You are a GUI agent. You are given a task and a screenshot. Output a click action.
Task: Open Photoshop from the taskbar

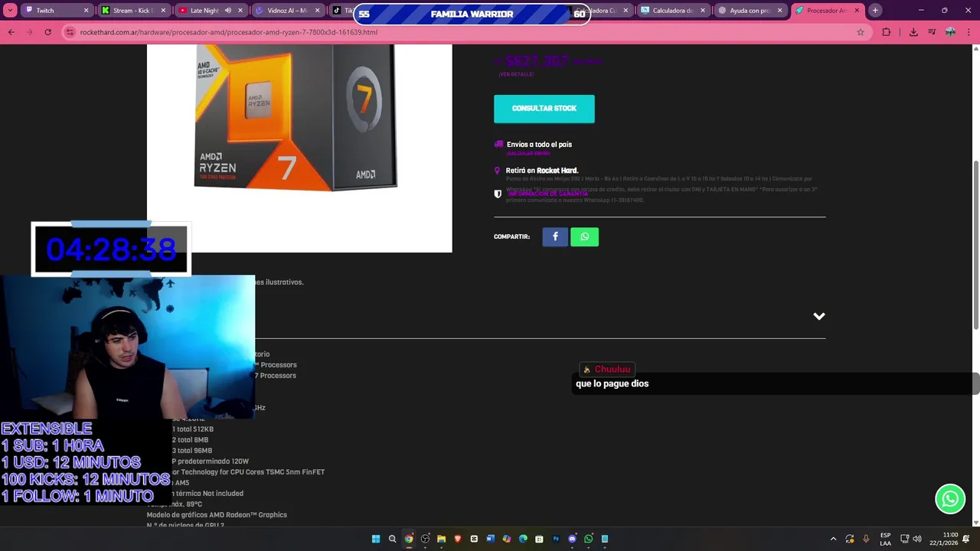[556, 539]
